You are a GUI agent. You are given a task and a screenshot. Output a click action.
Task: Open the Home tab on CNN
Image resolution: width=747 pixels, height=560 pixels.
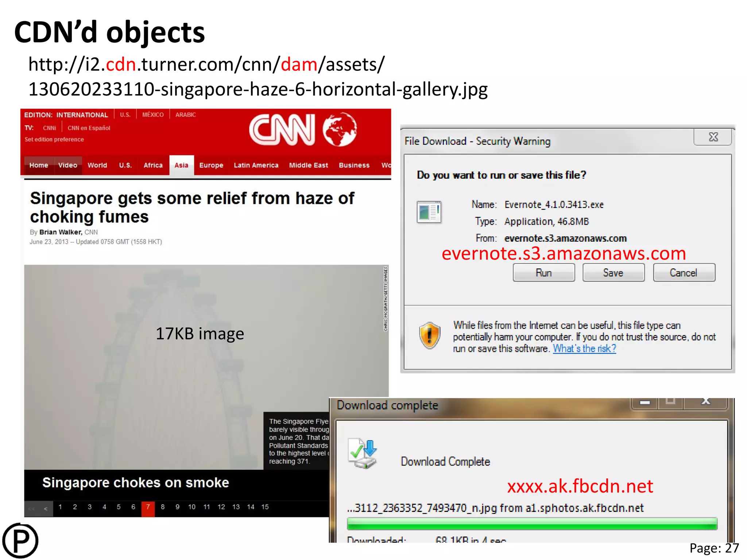pyautogui.click(x=39, y=165)
